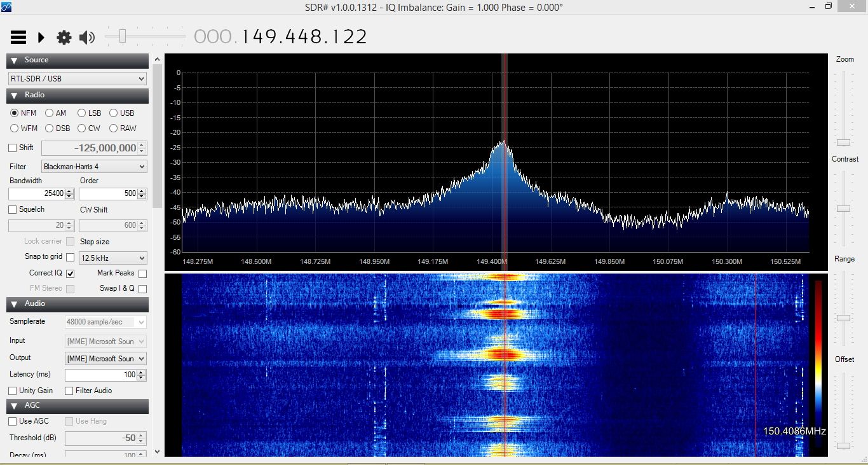Select USB demodulation mode
The image size is (868, 465).
click(122, 113)
